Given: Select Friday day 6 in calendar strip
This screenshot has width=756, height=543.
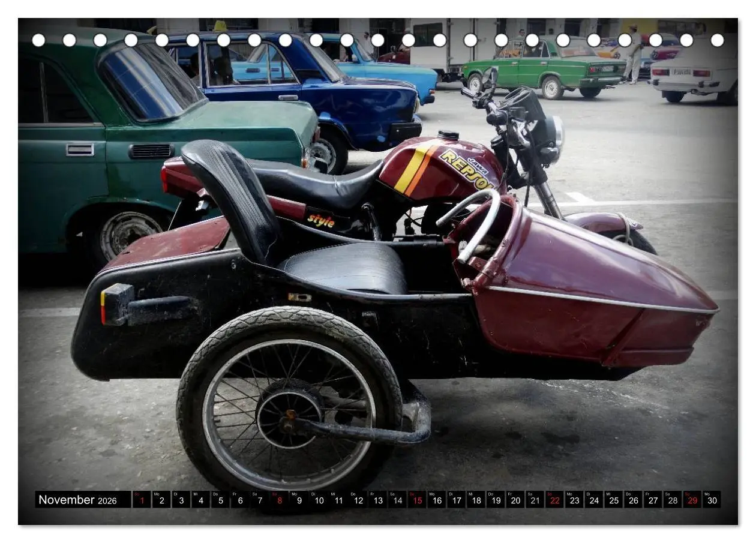Looking at the screenshot, I should tap(240, 499).
